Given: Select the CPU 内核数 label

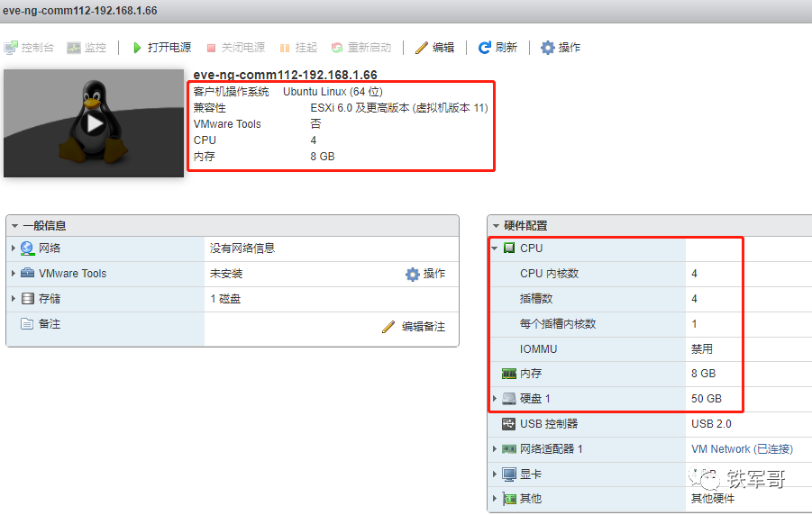Looking at the screenshot, I should pos(549,274).
